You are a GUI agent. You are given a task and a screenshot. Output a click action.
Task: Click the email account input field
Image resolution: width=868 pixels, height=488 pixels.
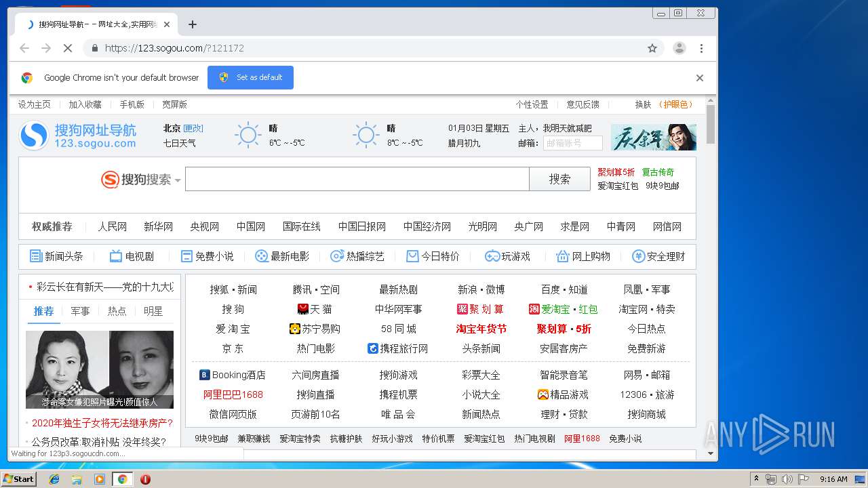pos(572,143)
